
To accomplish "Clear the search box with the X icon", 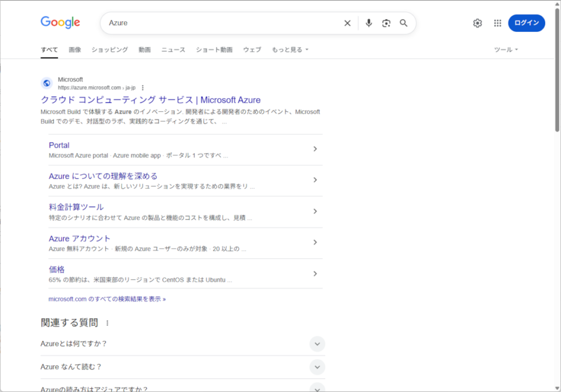I will (x=347, y=23).
